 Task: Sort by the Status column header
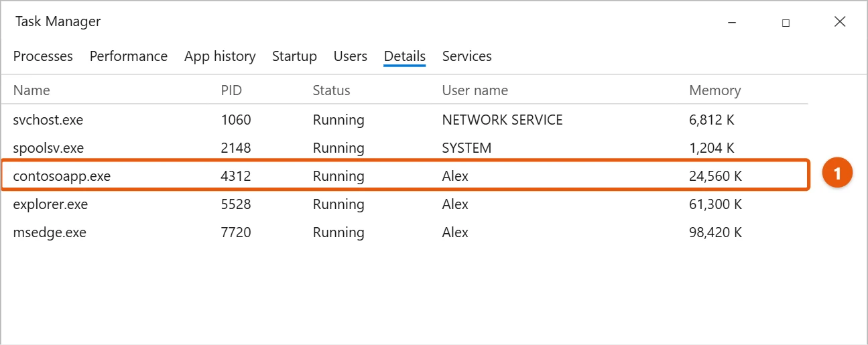[x=331, y=90]
